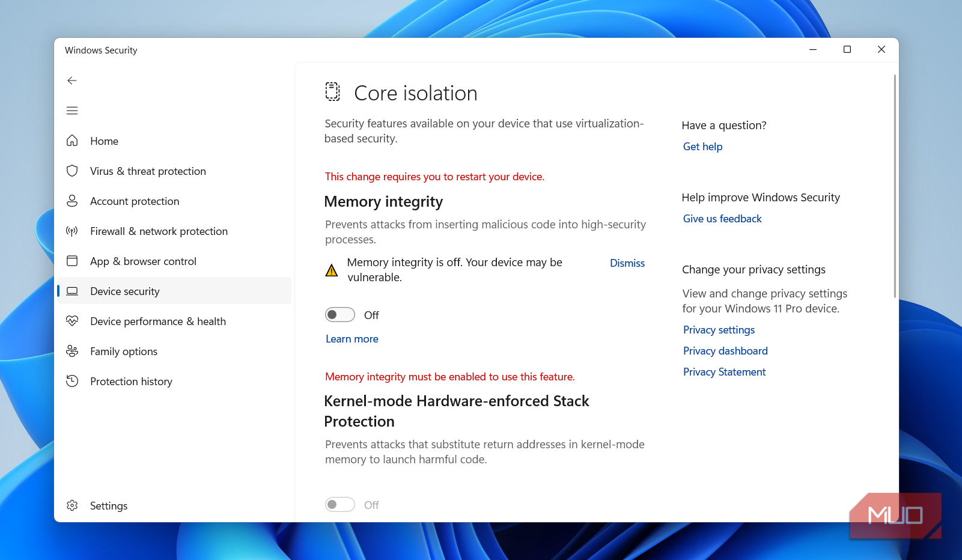Screen dimensions: 962x560
Task: Open the hamburger navigation menu
Action: [x=72, y=111]
